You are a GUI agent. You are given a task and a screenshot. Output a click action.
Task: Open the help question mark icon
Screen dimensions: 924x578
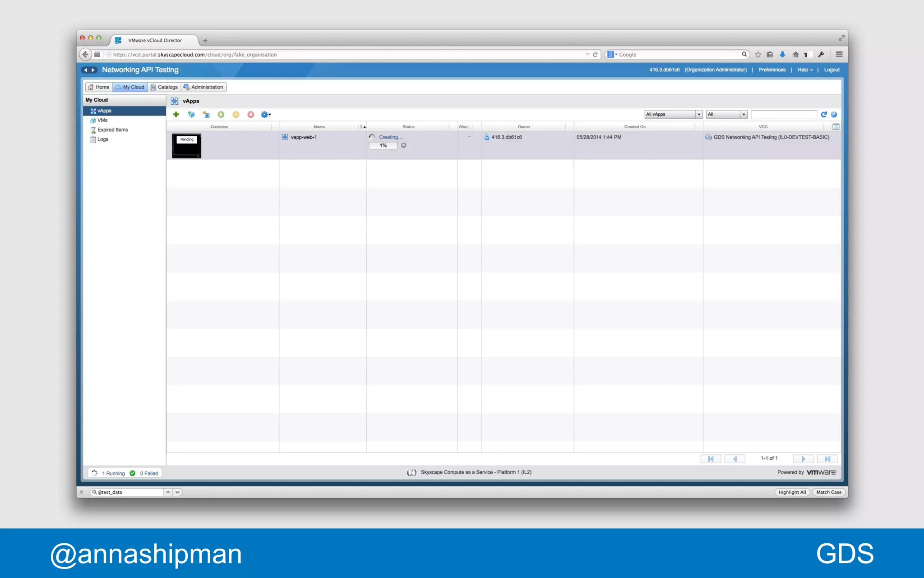(834, 115)
